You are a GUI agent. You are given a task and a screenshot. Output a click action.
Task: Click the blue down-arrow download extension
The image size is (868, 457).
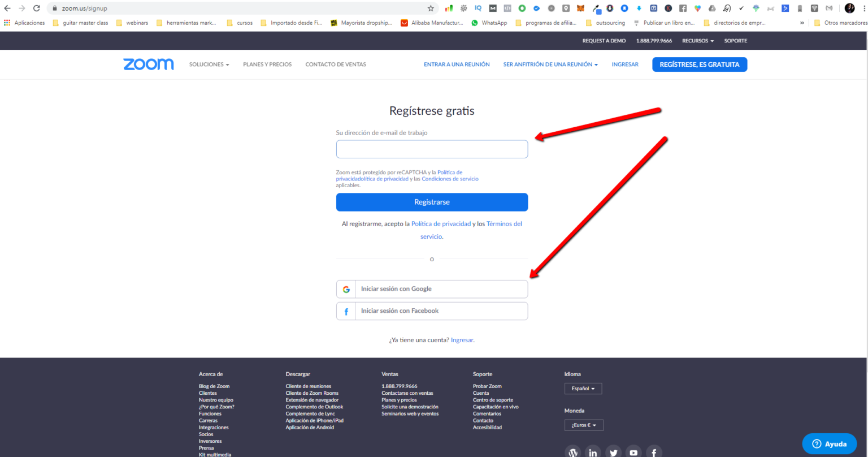click(x=639, y=8)
